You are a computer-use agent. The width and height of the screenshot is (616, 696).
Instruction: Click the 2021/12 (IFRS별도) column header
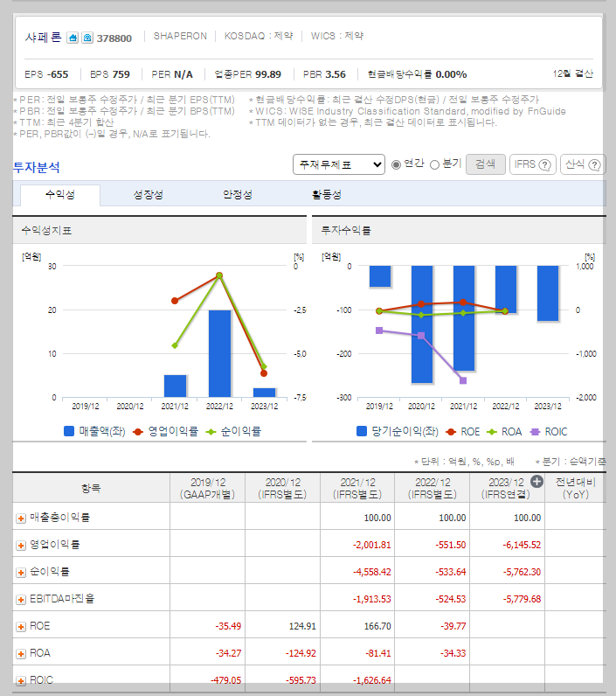point(357,488)
